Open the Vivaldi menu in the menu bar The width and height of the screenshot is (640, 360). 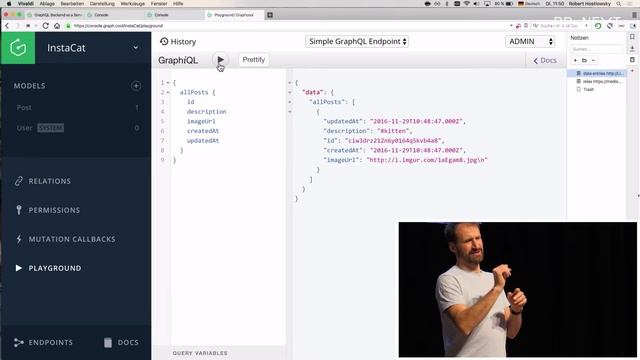(26, 4)
